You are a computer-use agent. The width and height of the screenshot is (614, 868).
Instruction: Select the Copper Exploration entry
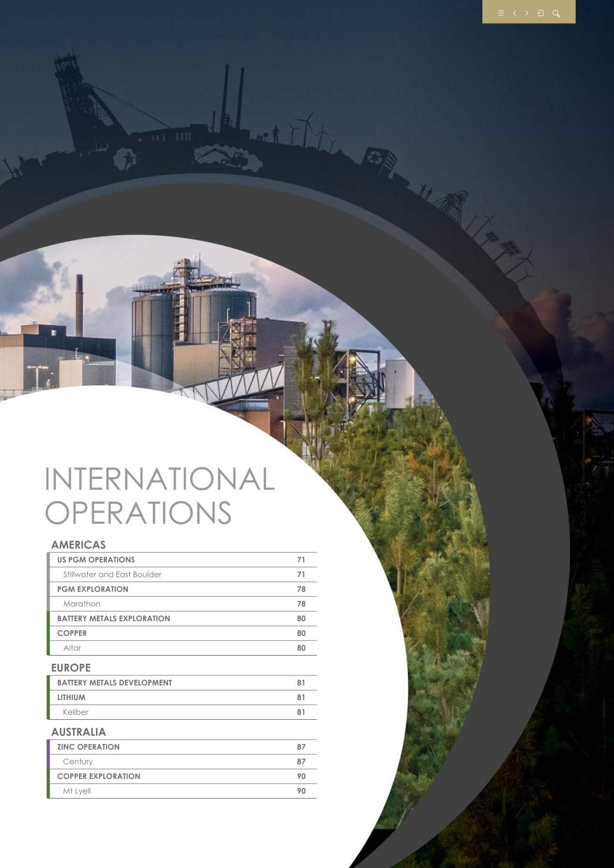[99, 776]
